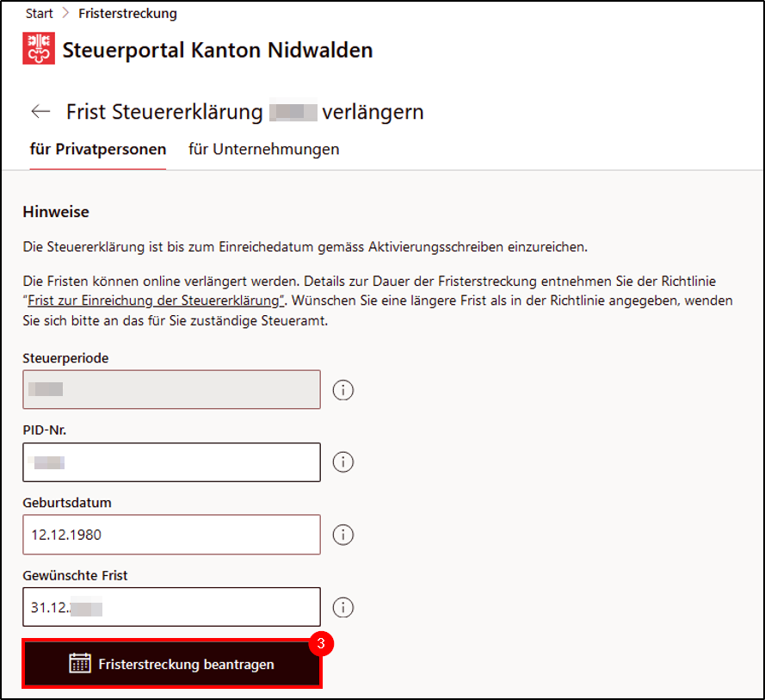Click the breadcrumb chevron separator after Start

point(66,13)
